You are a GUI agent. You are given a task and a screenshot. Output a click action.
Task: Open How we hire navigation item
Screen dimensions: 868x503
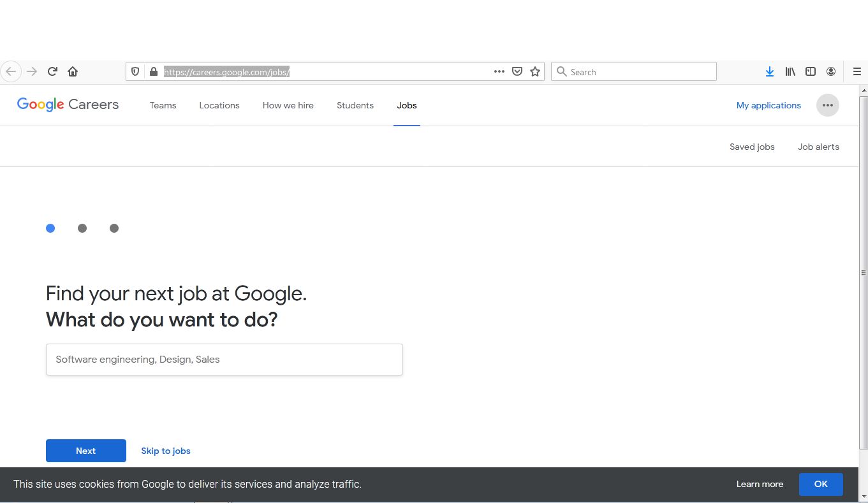tap(288, 105)
